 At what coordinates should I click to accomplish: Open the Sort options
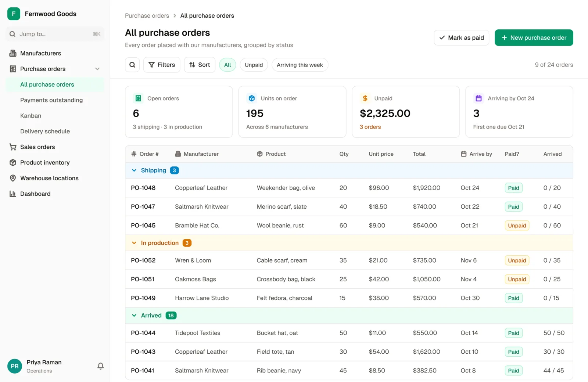(200, 65)
